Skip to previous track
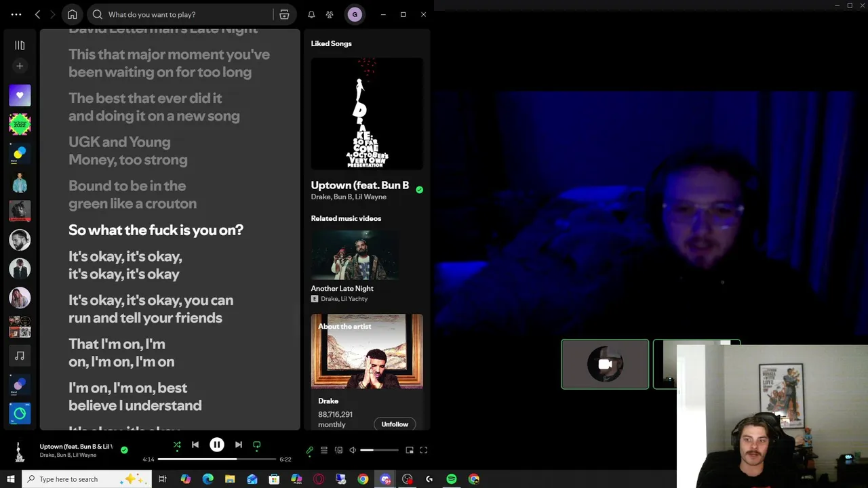The image size is (868, 488). [195, 445]
